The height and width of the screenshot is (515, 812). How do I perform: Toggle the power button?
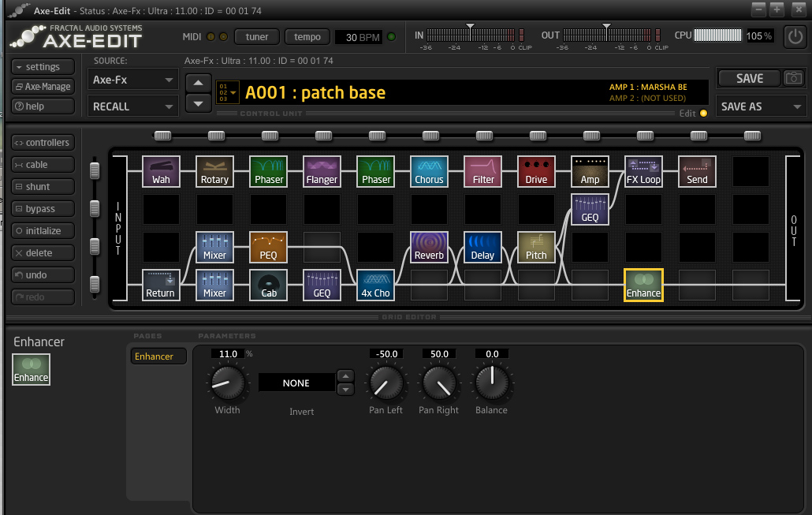[x=796, y=37]
